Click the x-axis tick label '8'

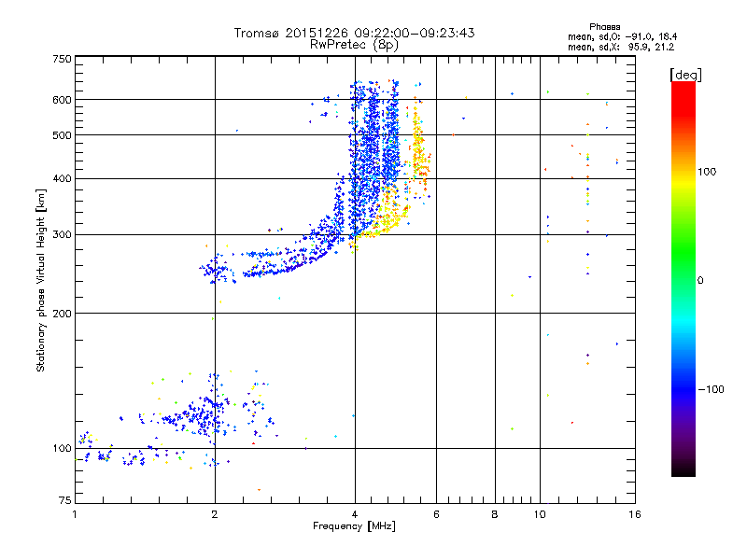[x=495, y=514]
